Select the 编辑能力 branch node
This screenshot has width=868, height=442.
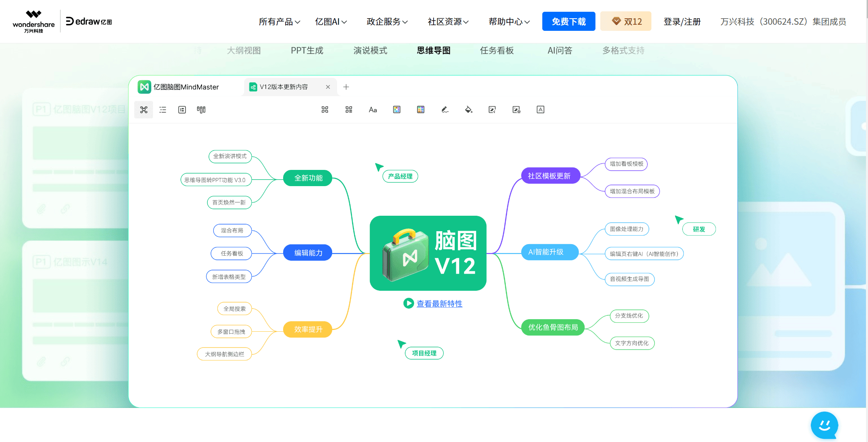pos(308,253)
